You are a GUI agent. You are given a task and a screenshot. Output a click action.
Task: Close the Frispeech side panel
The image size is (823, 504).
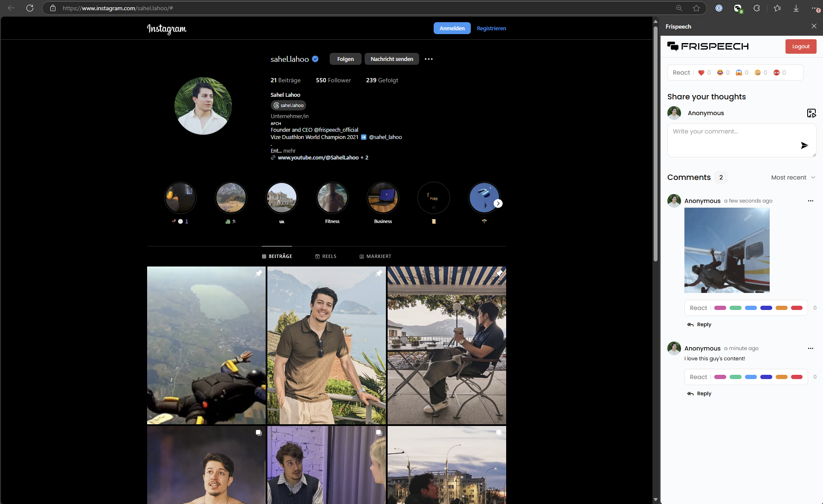(x=814, y=26)
